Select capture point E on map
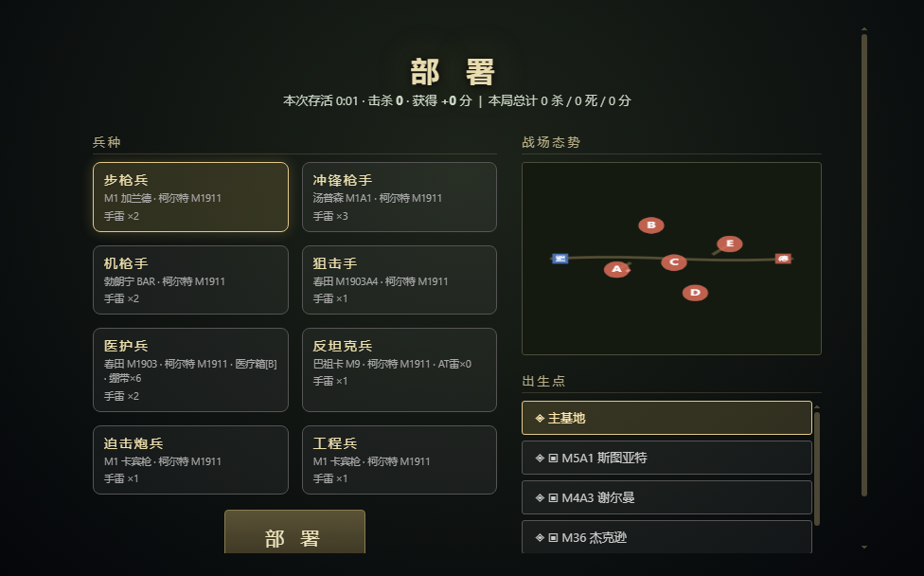The image size is (924, 576). [x=730, y=243]
